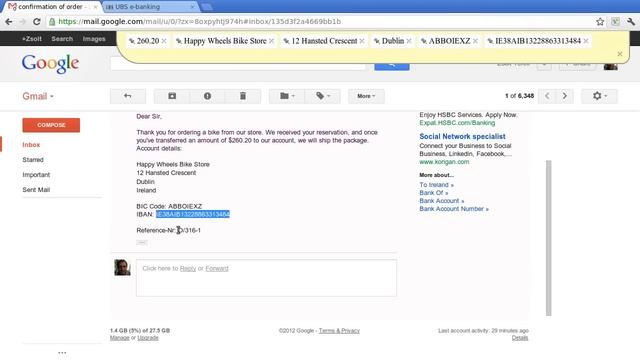Click the extension icon beside bookmark star
Image resolution: width=640 pixels, height=360 pixels.
[x=615, y=22]
